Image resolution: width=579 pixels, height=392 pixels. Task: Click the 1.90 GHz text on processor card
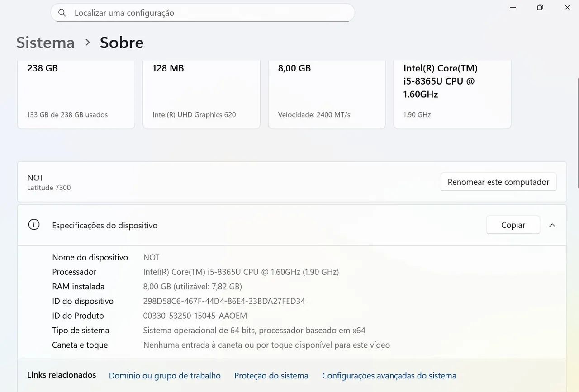pyautogui.click(x=417, y=115)
